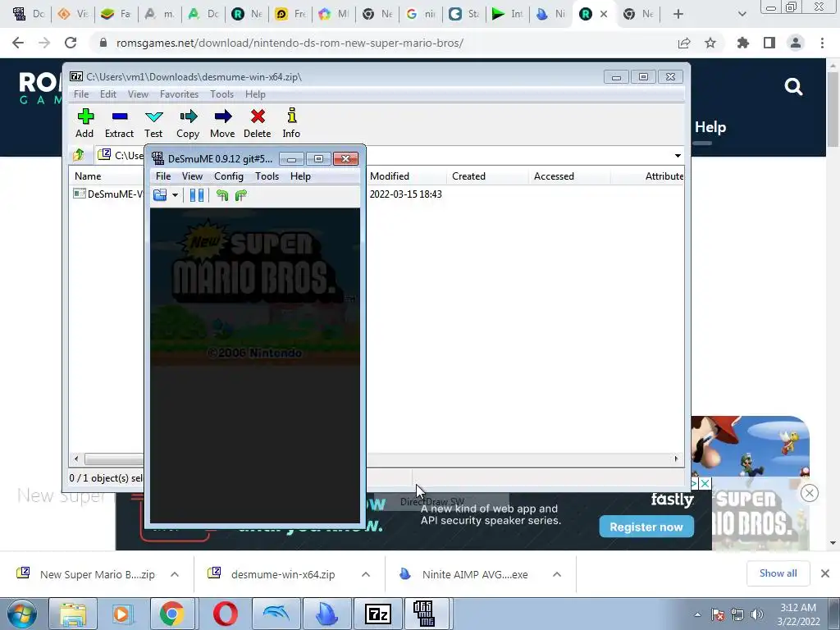Click Show all downloads button

click(778, 573)
